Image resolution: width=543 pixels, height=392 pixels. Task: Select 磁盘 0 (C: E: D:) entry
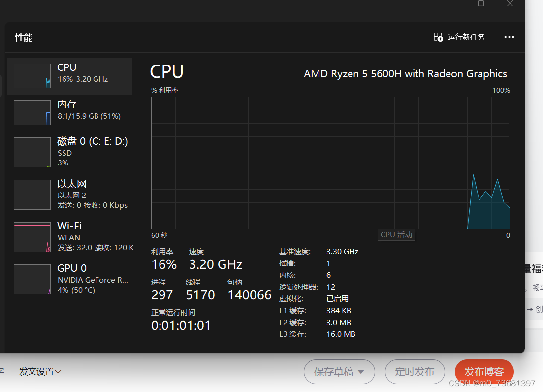pos(70,152)
